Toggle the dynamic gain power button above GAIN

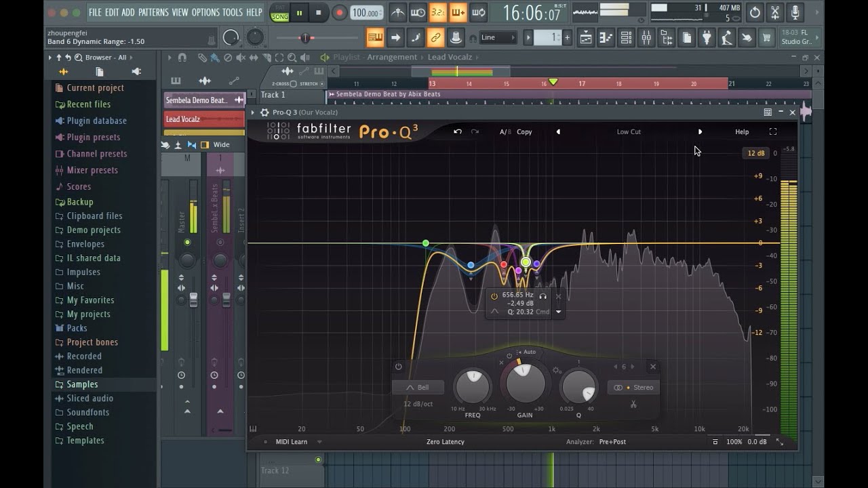tap(509, 356)
